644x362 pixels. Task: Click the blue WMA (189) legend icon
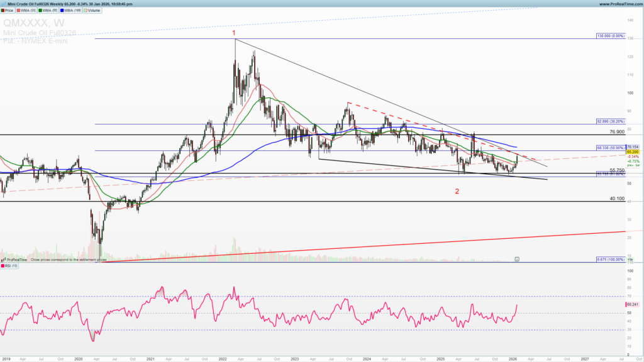[62, 11]
